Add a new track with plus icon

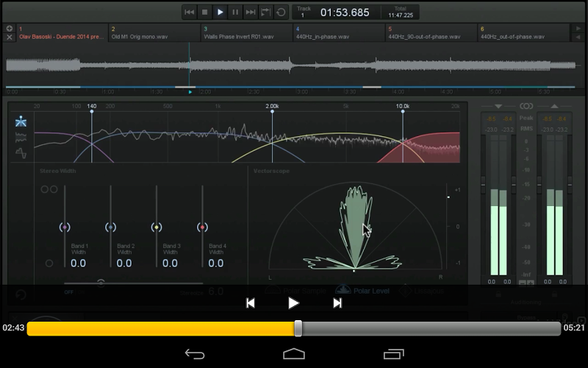[10, 28]
